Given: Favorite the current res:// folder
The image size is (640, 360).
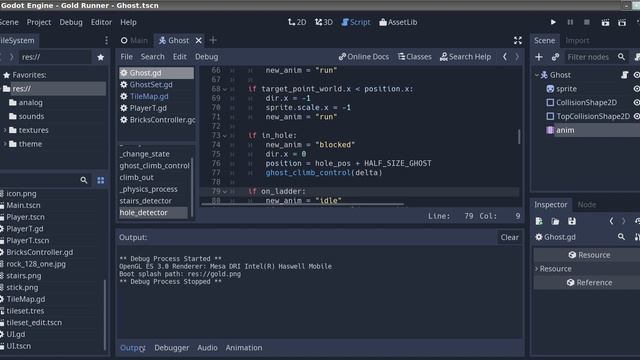Looking at the screenshot, I should coord(100,57).
